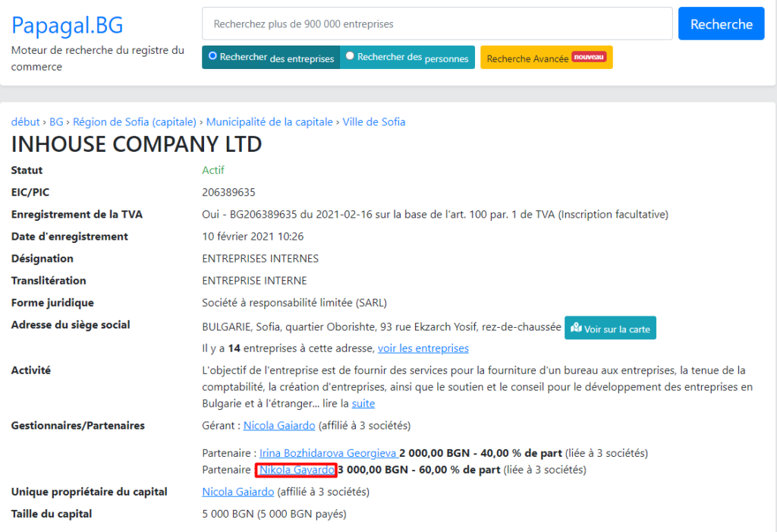
Task: Click the 'Forme juridique' label
Action: click(x=52, y=303)
